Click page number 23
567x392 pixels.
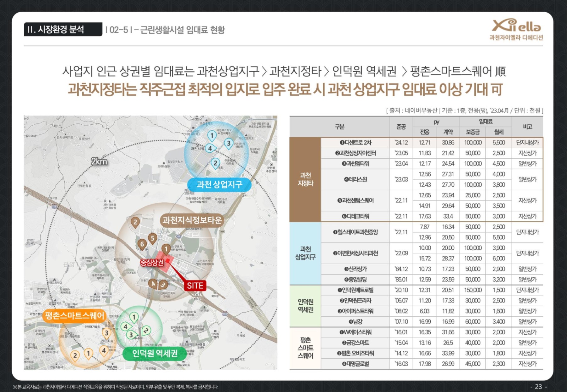coord(538,387)
